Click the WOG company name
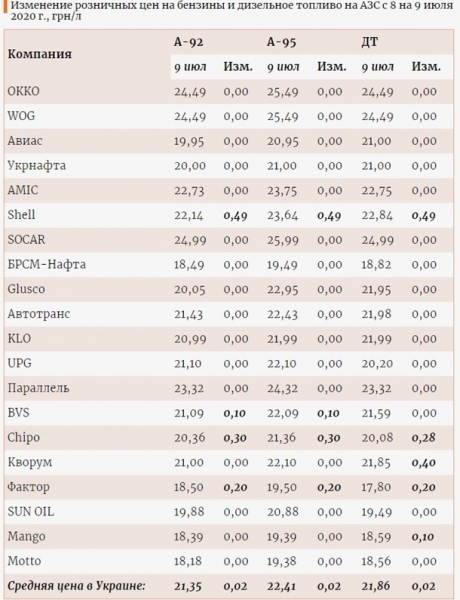Viewport: 460px width, 600px height. (x=21, y=116)
